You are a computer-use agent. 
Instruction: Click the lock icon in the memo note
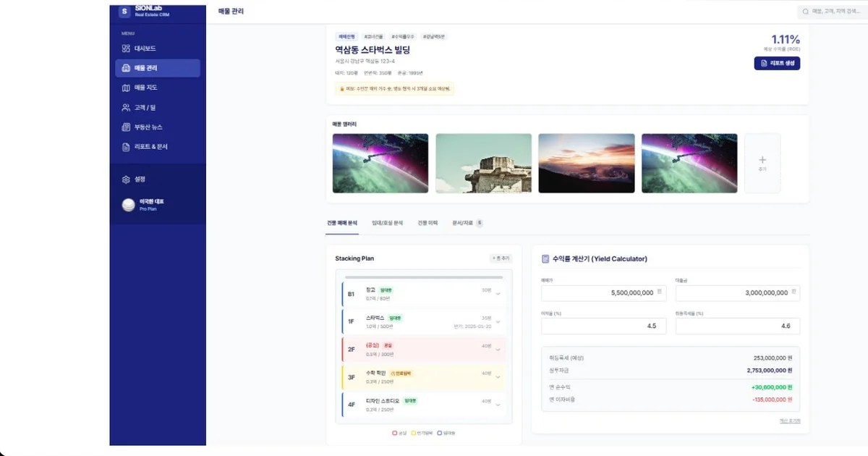341,88
